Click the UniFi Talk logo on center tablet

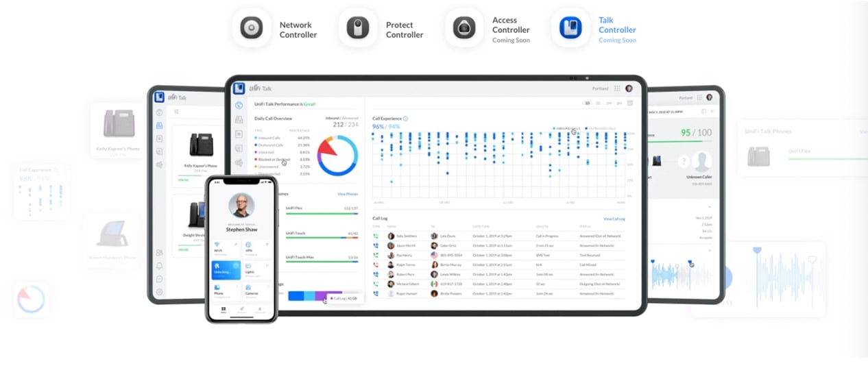click(x=239, y=88)
